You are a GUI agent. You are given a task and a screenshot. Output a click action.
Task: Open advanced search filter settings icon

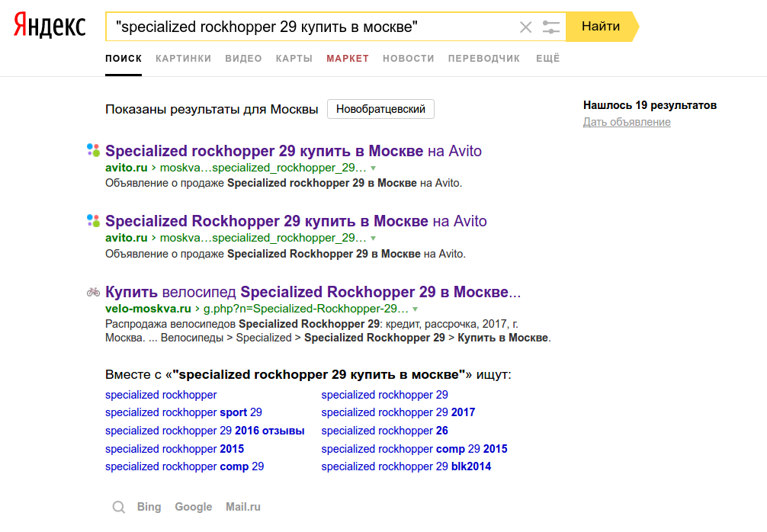(550, 27)
